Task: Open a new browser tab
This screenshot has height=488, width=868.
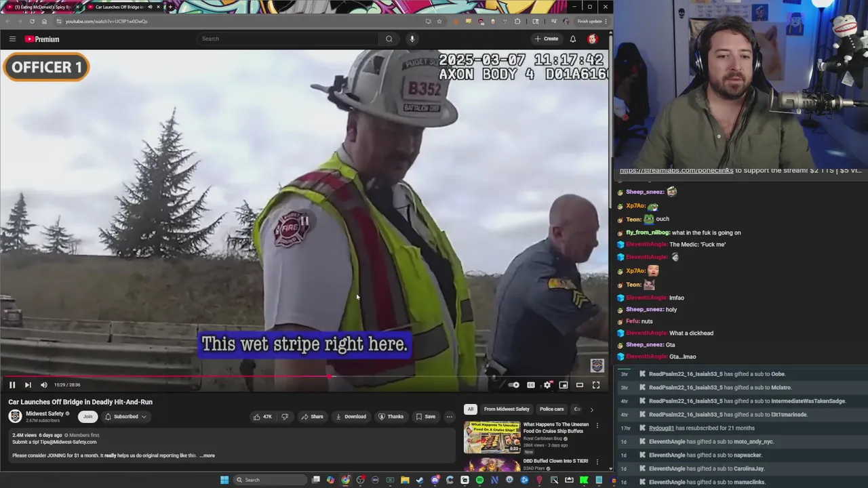Action: click(x=170, y=7)
